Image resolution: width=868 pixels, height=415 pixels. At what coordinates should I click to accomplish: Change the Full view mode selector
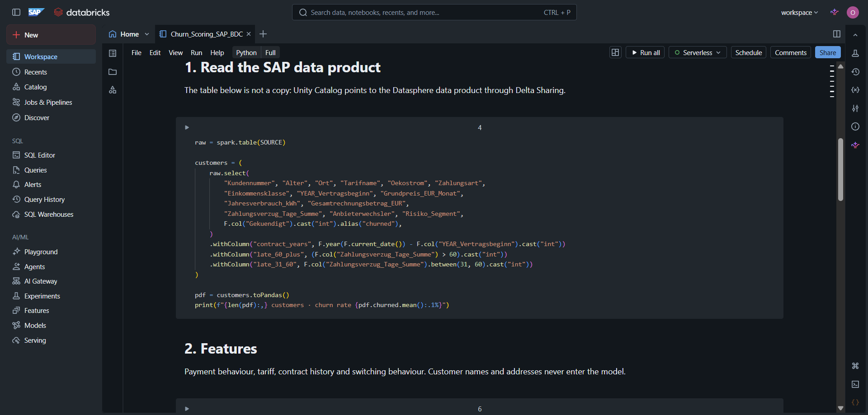[270, 52]
